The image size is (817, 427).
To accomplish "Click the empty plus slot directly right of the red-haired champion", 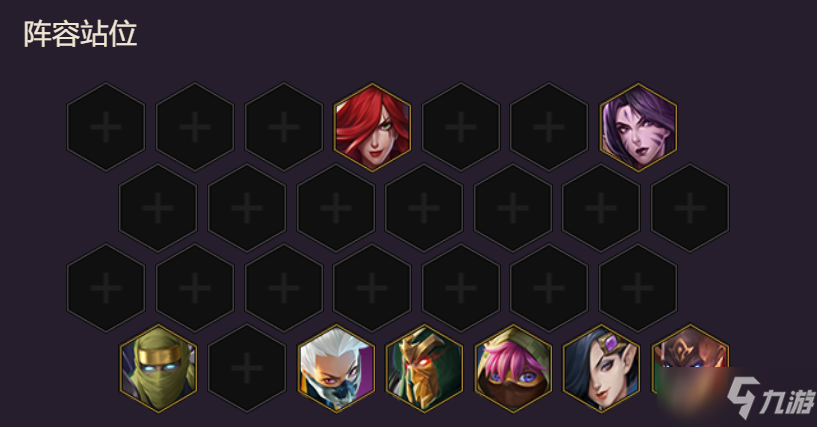I will click(461, 127).
